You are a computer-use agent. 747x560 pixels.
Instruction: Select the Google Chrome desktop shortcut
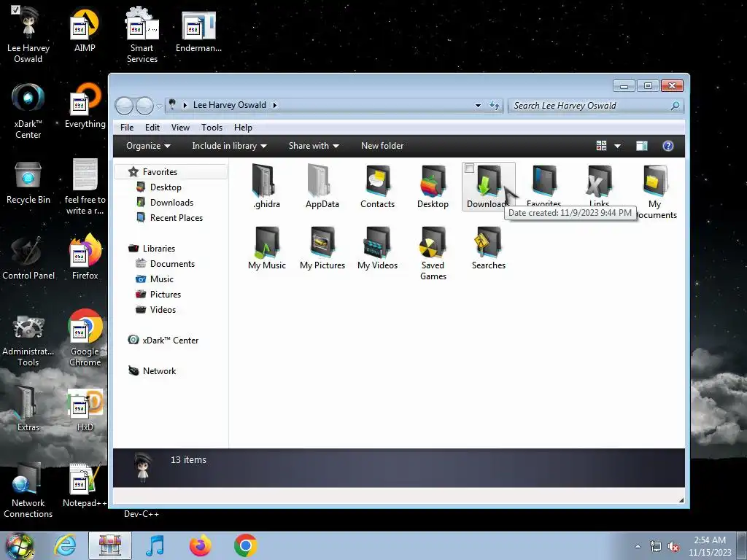(85, 338)
